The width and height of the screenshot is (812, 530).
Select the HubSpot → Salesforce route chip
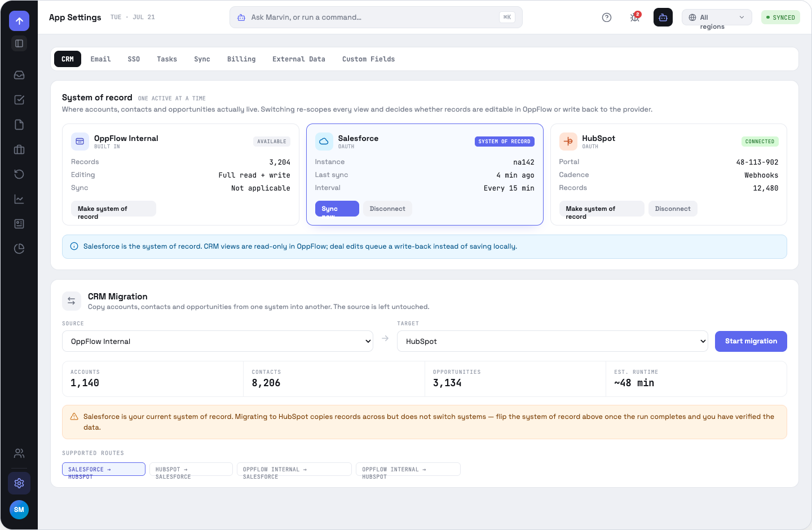[191, 469]
